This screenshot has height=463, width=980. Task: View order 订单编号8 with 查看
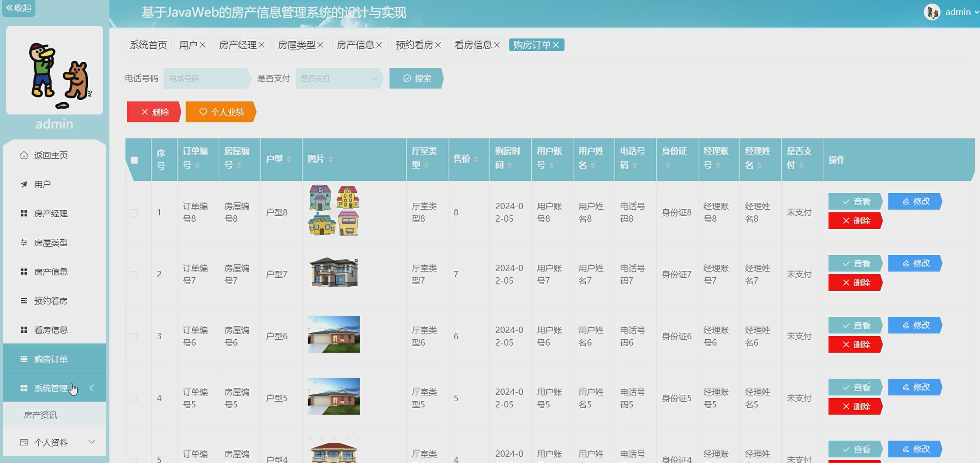tap(856, 201)
